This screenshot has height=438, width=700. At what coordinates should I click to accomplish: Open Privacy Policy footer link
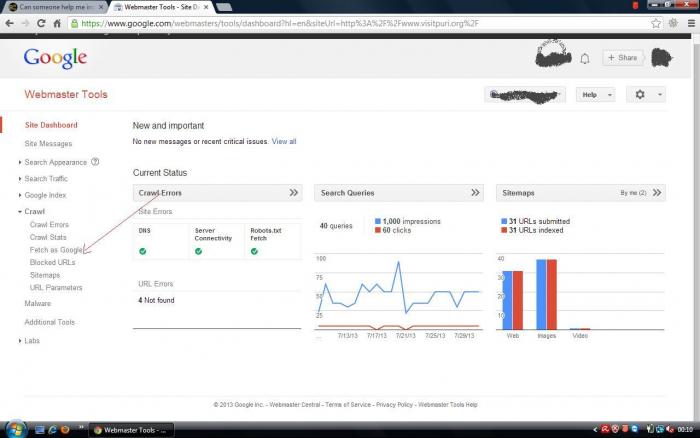[x=394, y=405]
